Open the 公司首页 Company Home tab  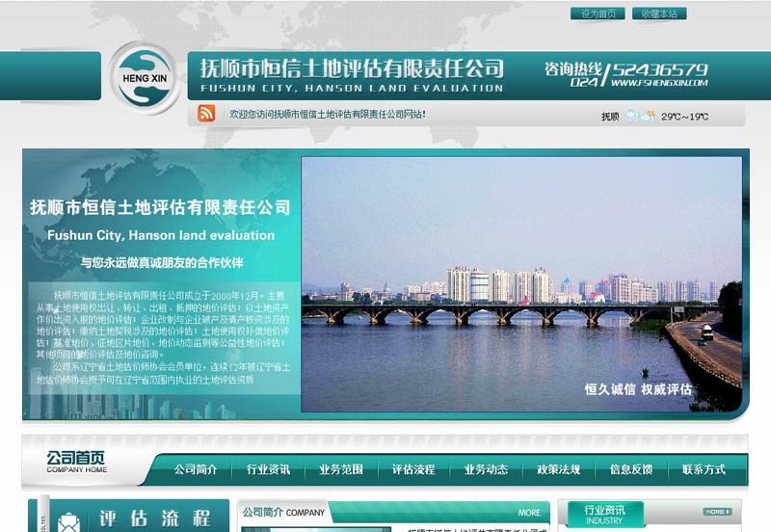click(x=78, y=462)
